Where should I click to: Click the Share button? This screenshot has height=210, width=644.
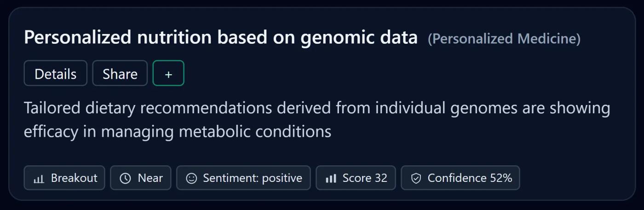click(120, 74)
